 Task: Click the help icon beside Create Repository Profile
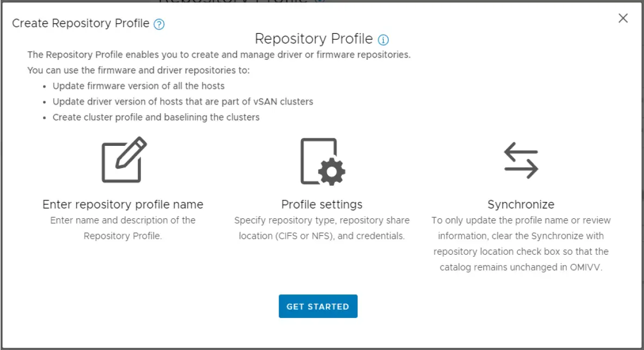click(x=159, y=24)
